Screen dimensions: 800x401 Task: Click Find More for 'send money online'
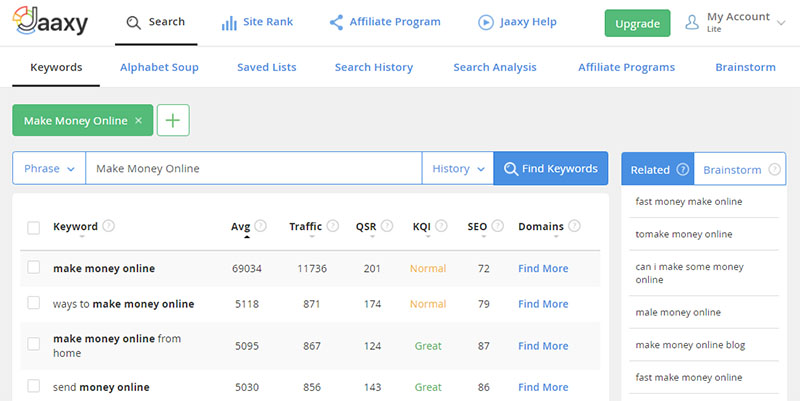tap(543, 387)
